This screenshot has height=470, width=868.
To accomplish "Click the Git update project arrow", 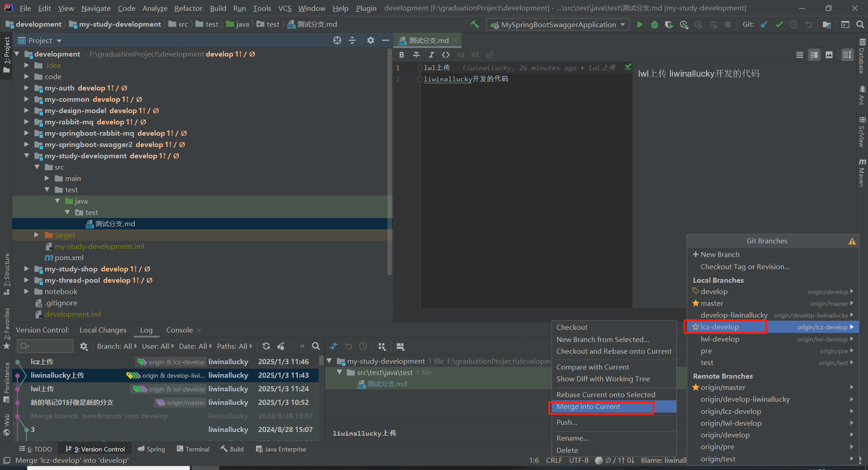I will coord(764,25).
